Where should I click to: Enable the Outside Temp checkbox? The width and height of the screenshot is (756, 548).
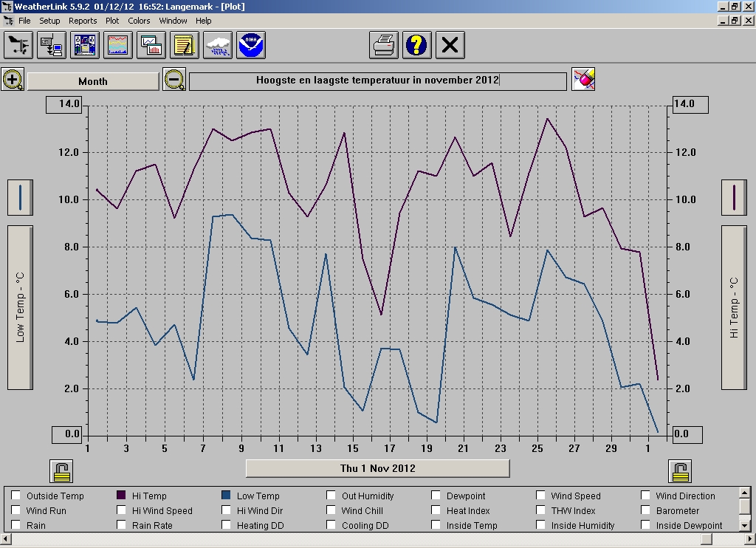pyautogui.click(x=16, y=496)
